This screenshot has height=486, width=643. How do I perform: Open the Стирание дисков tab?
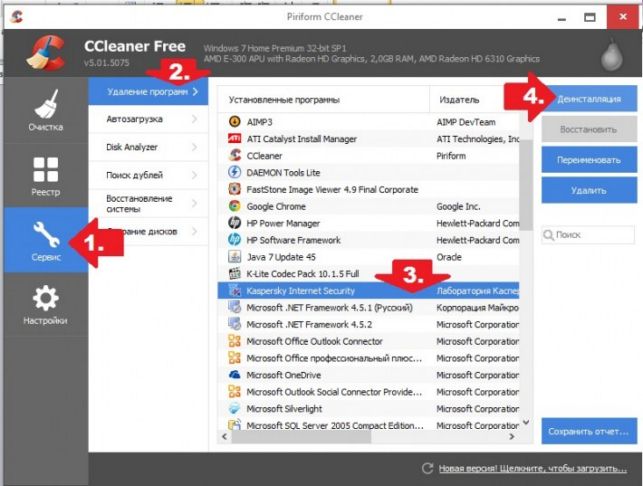148,231
